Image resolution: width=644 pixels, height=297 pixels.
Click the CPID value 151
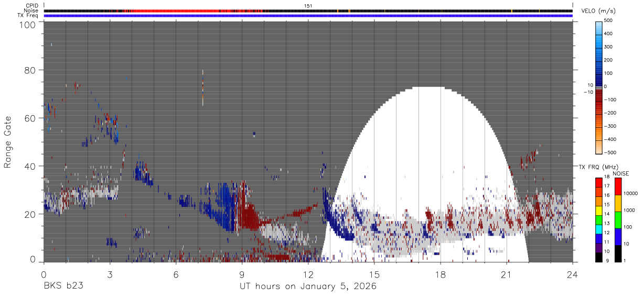[308, 5]
